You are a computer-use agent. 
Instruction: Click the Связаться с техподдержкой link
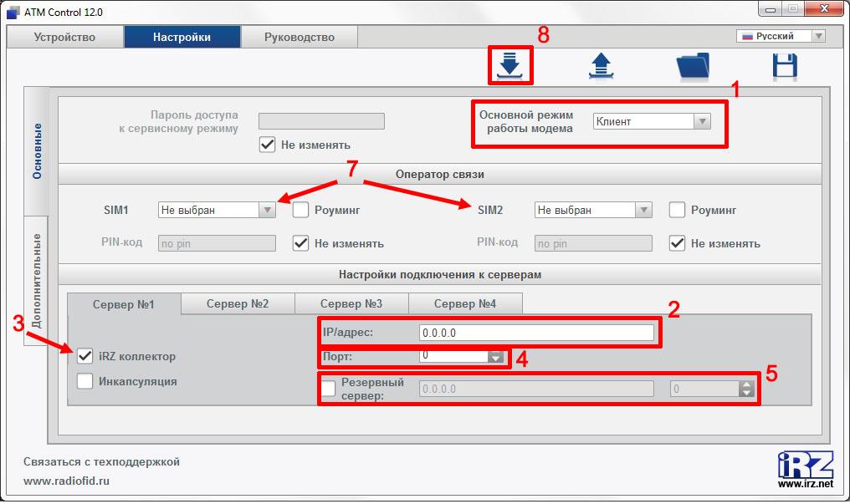click(x=101, y=461)
